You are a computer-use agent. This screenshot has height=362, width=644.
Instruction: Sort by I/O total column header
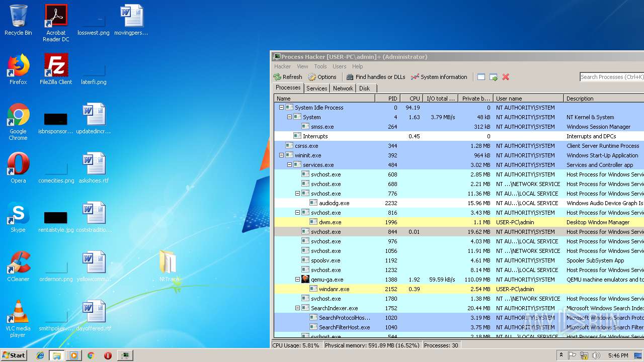(440, 98)
